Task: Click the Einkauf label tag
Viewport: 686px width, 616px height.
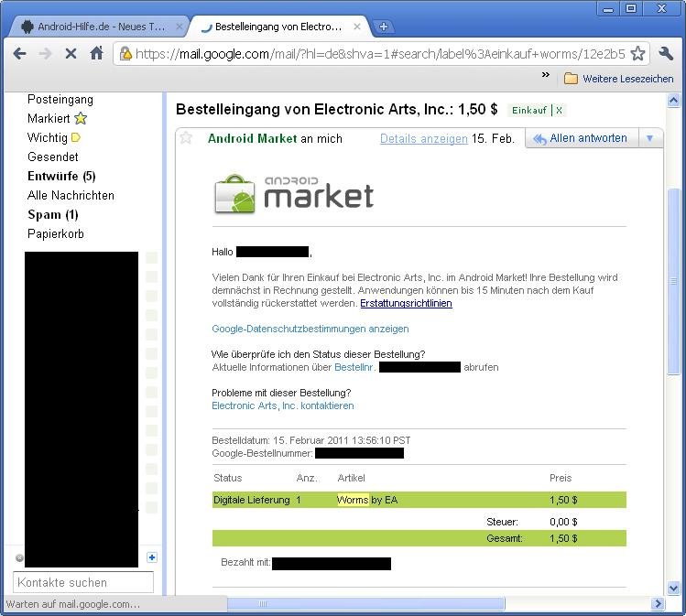Action: pyautogui.click(x=529, y=110)
